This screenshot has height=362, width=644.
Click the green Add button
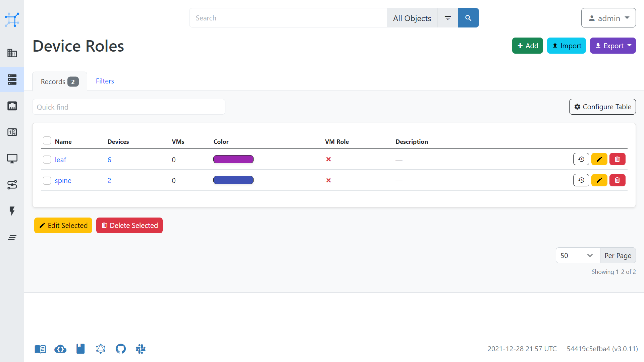527,46
